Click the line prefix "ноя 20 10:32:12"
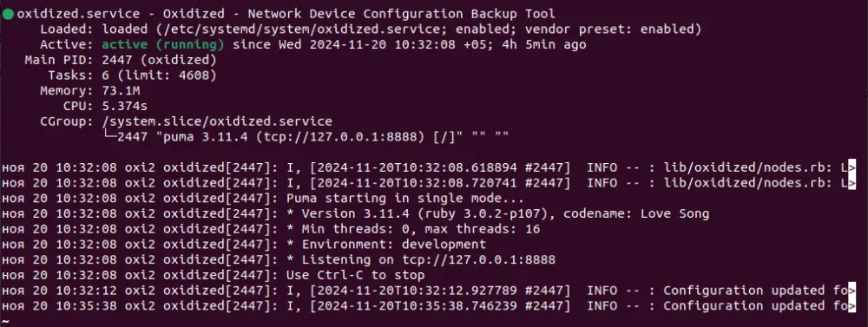This screenshot has height=327, width=868. click(x=59, y=291)
